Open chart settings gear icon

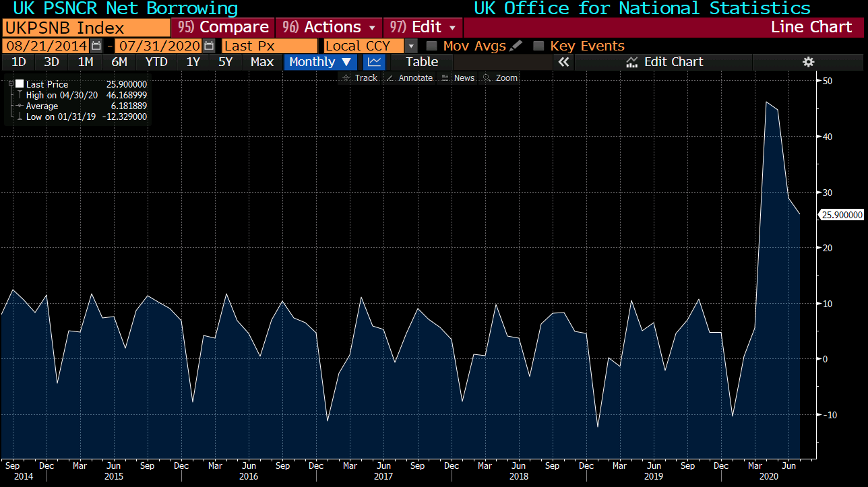[x=809, y=62]
